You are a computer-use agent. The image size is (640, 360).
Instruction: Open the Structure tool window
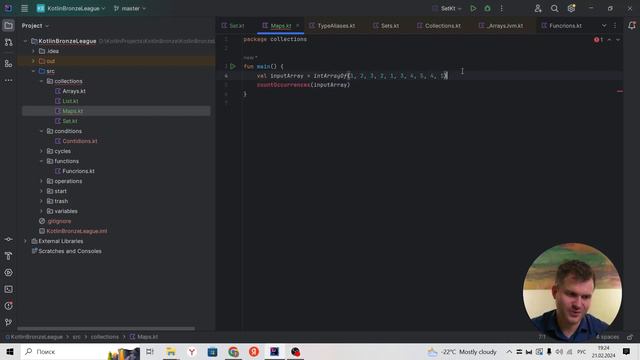[x=8, y=64]
